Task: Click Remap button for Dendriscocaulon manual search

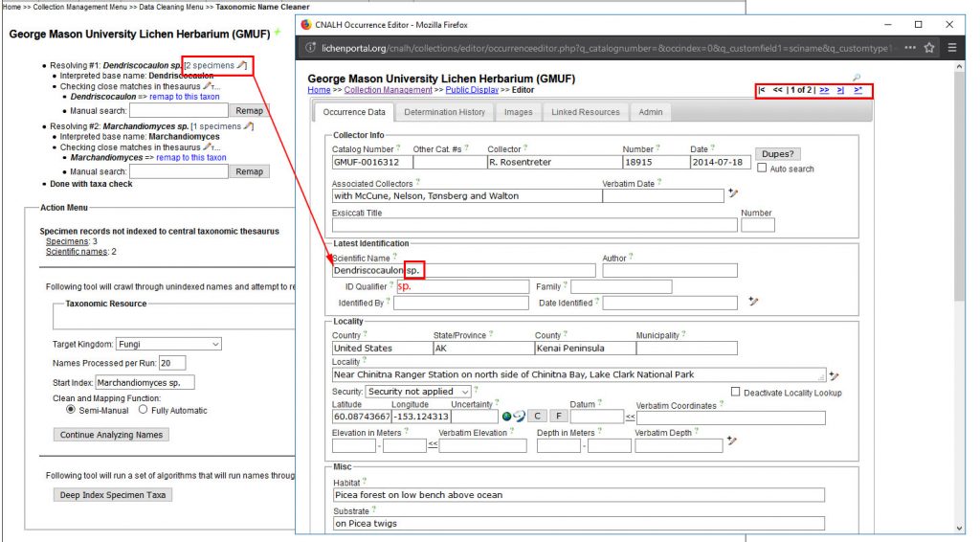Action: pyautogui.click(x=250, y=111)
